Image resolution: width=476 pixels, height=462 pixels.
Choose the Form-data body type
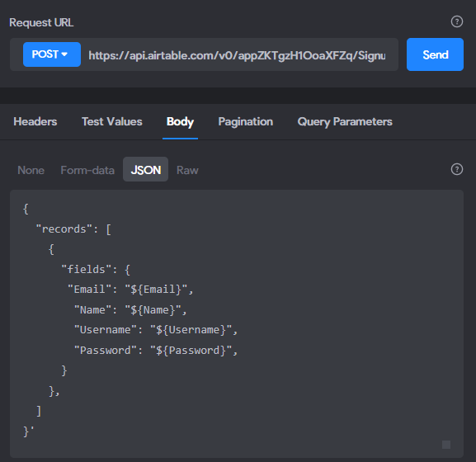point(87,170)
